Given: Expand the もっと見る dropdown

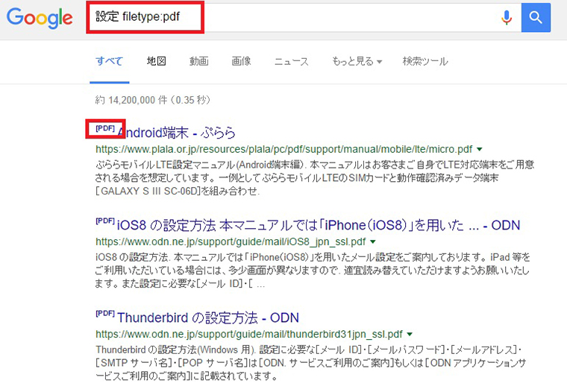Looking at the screenshot, I should pyautogui.click(x=357, y=61).
